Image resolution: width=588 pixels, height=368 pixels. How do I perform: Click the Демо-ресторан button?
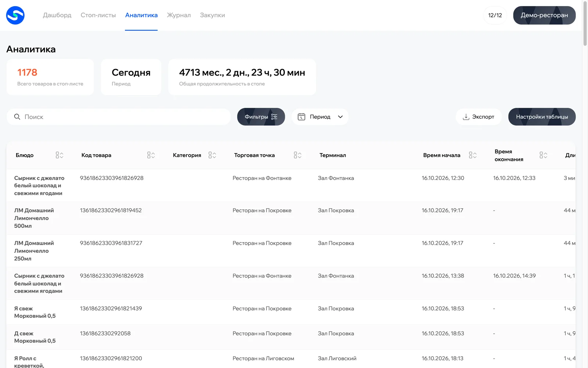pos(544,15)
